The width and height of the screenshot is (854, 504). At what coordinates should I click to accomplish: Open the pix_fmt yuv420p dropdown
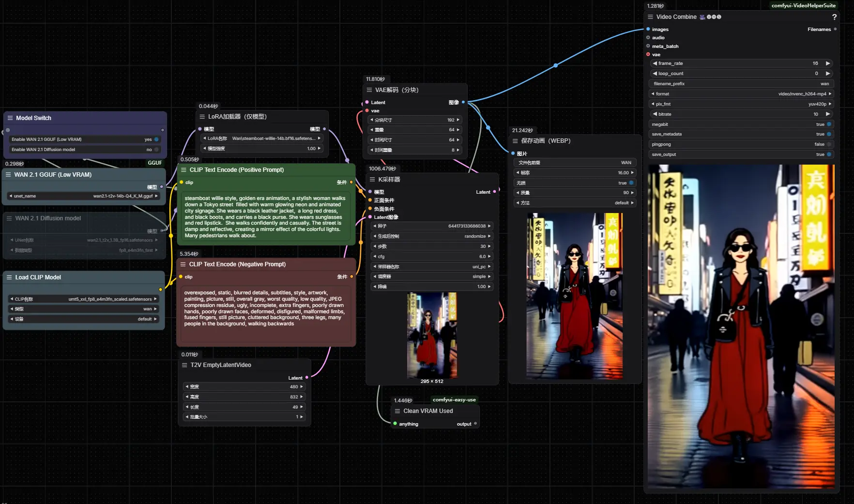741,104
